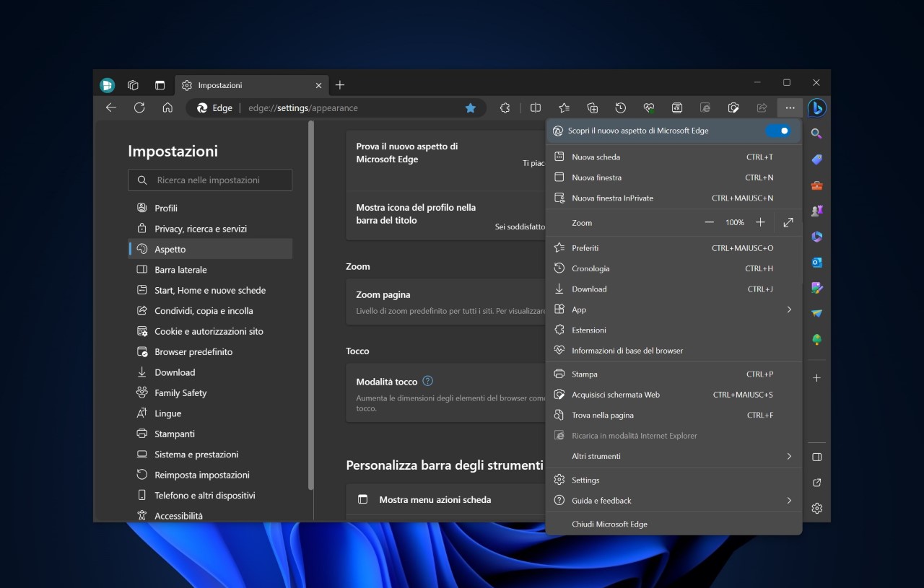The height and width of the screenshot is (588, 924).
Task: Open the Outlook sidebar icon
Action: point(816,262)
